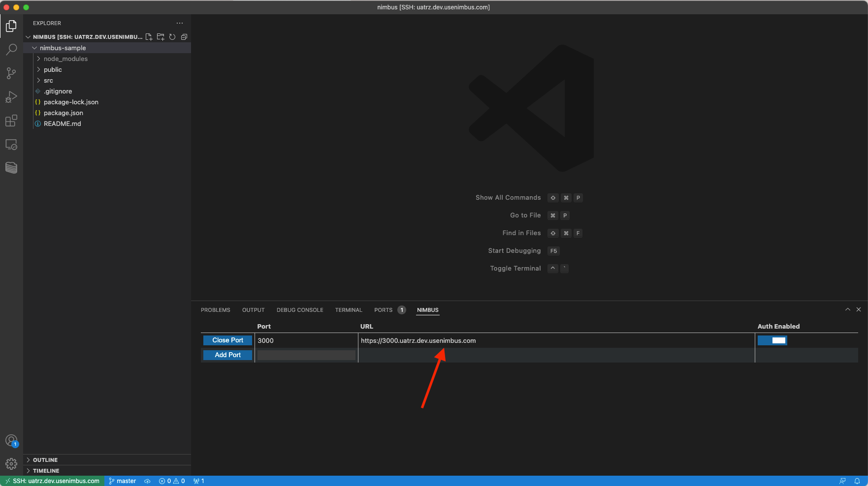Screen dimensions: 868x486
Task: Open the Remote Explorer view
Action: click(11, 145)
